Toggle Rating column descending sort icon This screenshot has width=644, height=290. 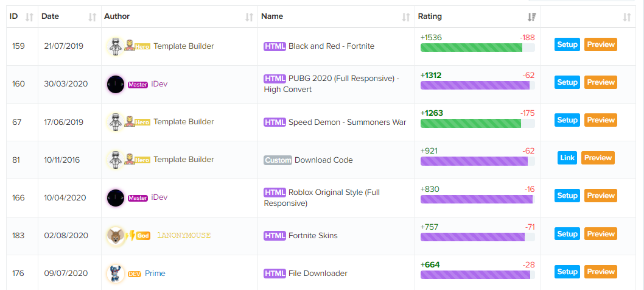pos(532,17)
